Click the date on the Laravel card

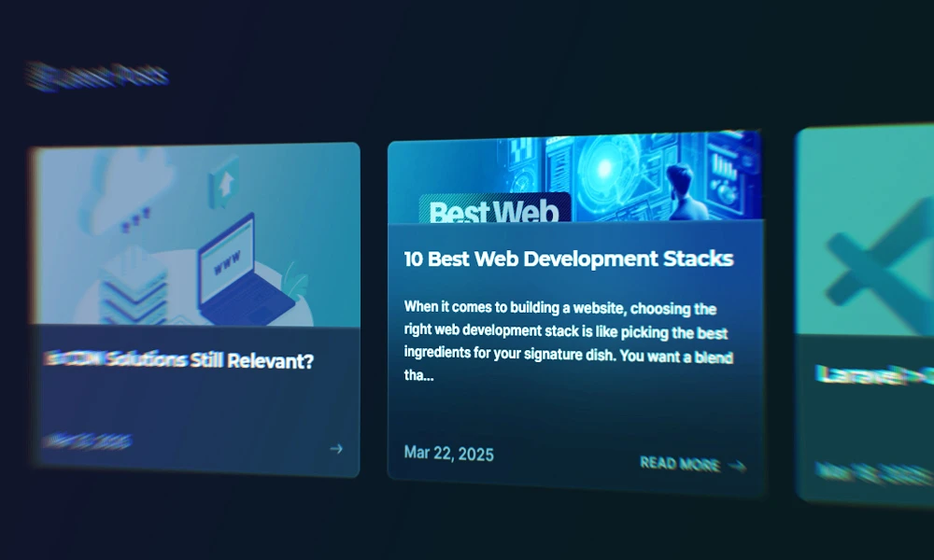(873, 471)
